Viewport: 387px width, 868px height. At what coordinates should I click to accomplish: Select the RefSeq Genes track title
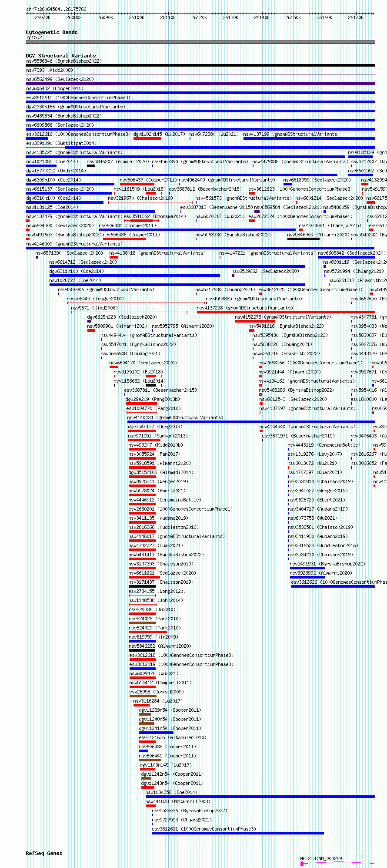[x=44, y=853]
